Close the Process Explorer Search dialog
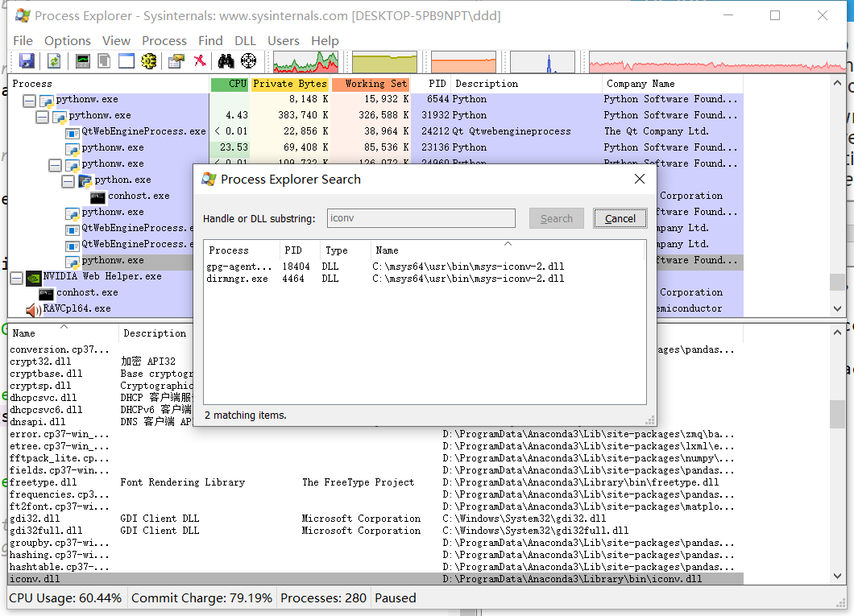Screen dimensions: 854x616 (x=640, y=179)
